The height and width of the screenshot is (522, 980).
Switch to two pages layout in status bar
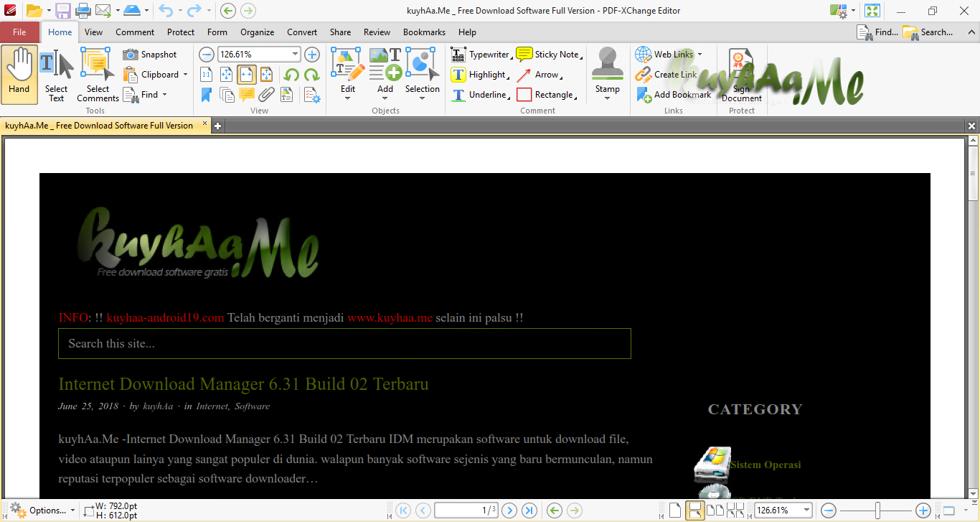point(715,511)
